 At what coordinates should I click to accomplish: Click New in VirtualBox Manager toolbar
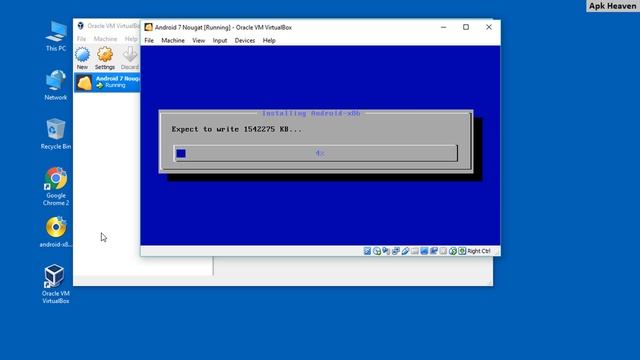[82, 58]
